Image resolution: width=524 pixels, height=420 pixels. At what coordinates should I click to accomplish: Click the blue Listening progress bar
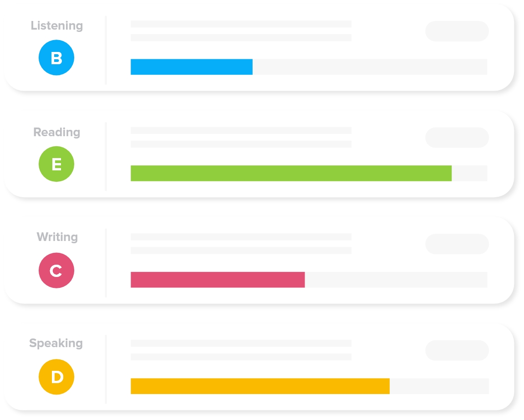[x=192, y=67]
